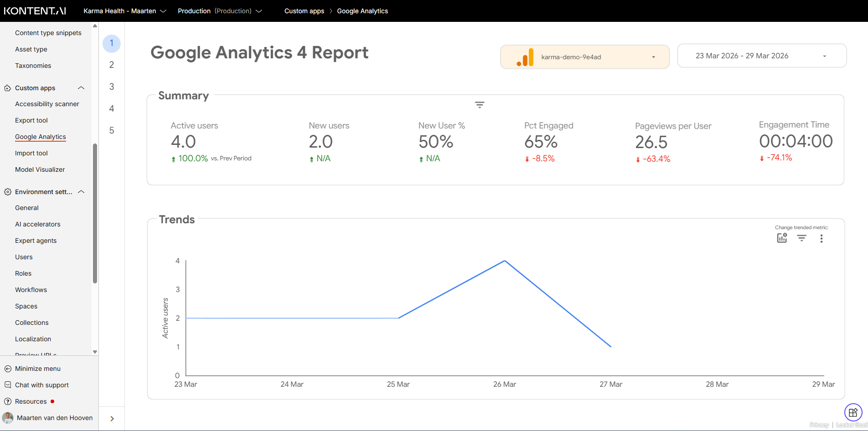Click the Custom apps breadcrumb link
Screen dimensions: 868x431
point(304,11)
